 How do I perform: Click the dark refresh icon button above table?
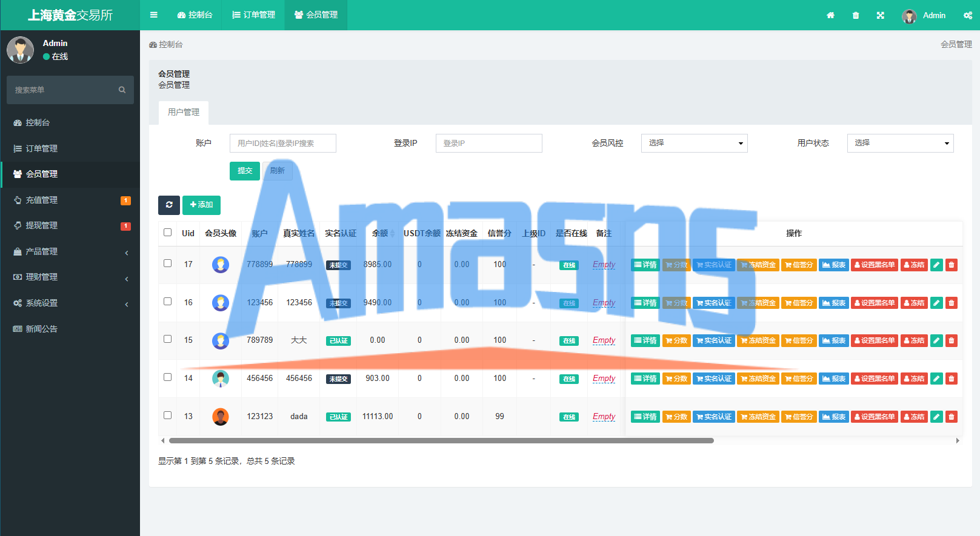coord(169,205)
